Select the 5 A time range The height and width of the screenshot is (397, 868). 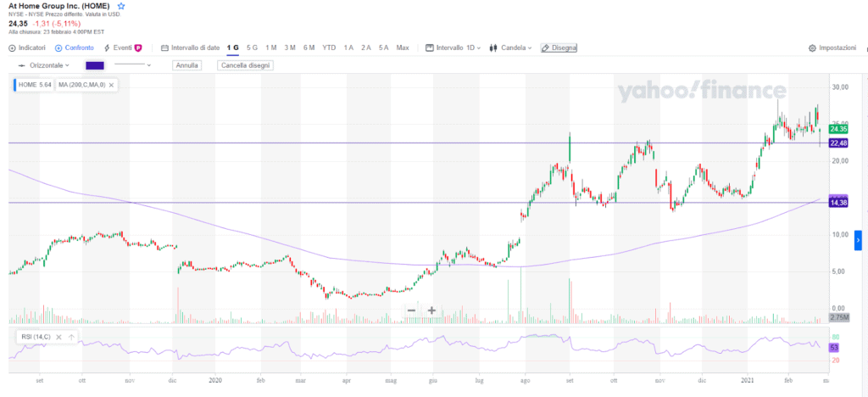click(x=384, y=48)
